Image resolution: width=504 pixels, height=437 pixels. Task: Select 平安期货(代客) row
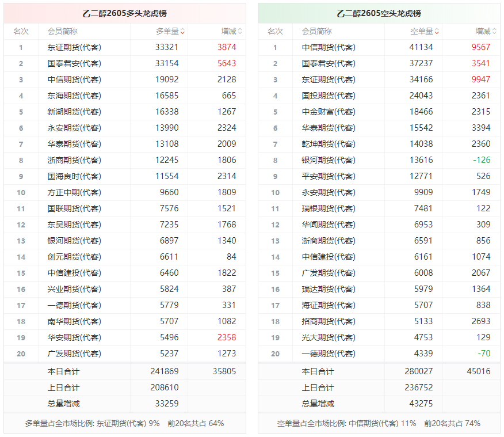coord(379,176)
